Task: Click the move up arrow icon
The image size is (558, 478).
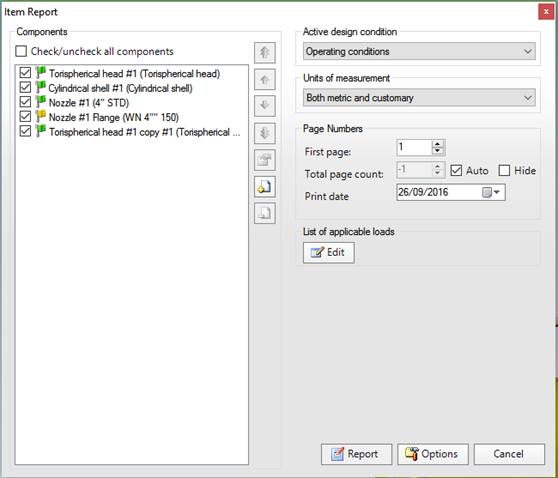Action: pos(264,79)
